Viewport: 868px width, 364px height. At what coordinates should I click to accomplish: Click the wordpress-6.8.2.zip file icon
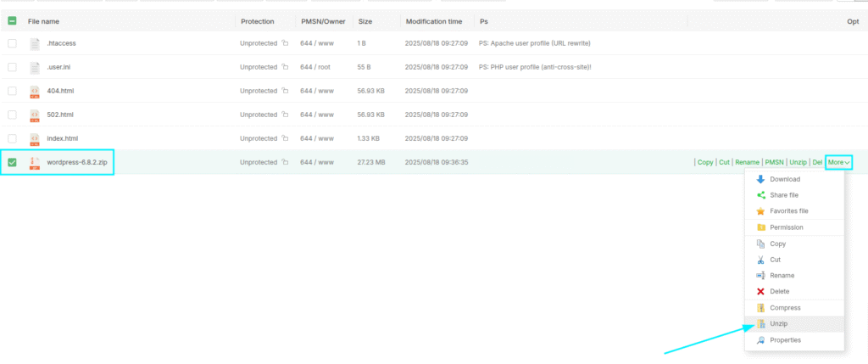click(x=35, y=162)
